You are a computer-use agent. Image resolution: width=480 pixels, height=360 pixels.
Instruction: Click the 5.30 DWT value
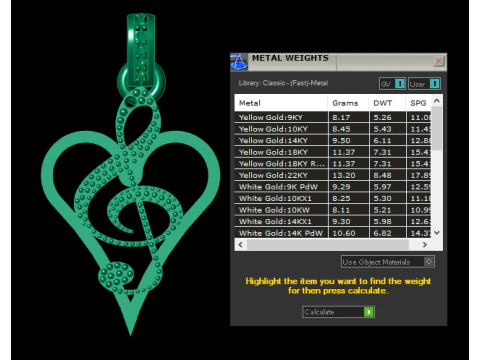tap(382, 199)
